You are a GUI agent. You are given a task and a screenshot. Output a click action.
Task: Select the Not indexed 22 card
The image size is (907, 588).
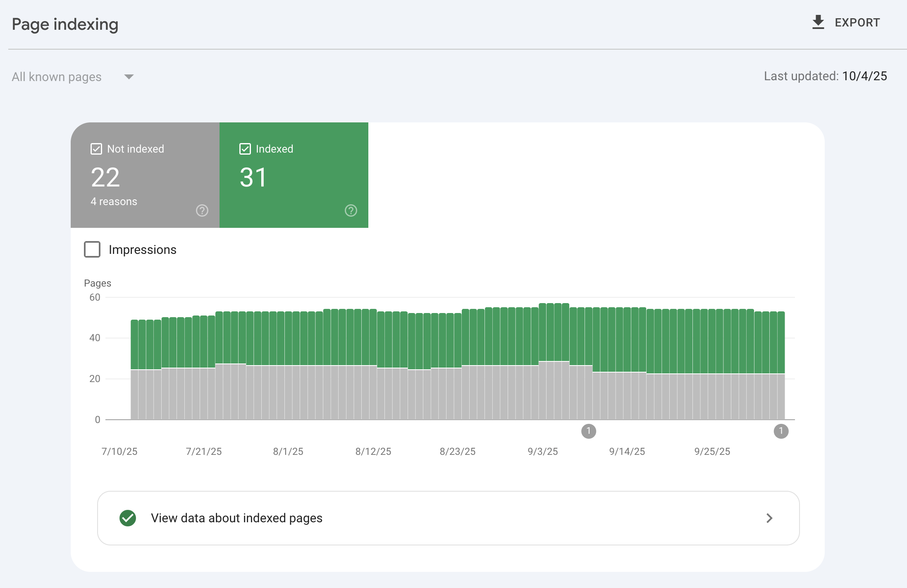click(145, 178)
